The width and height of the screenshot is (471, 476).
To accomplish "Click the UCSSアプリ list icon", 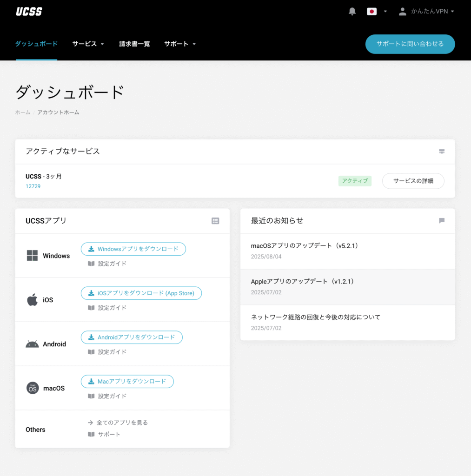I will (215, 221).
